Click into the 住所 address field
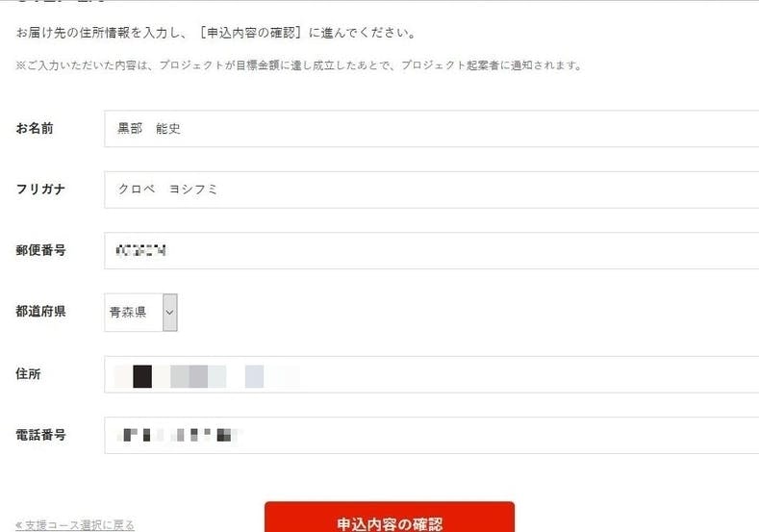Image resolution: width=759 pixels, height=532 pixels. 432,374
